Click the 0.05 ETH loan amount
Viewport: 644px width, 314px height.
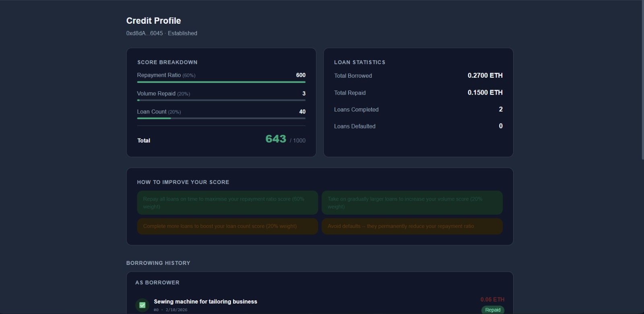click(x=492, y=300)
